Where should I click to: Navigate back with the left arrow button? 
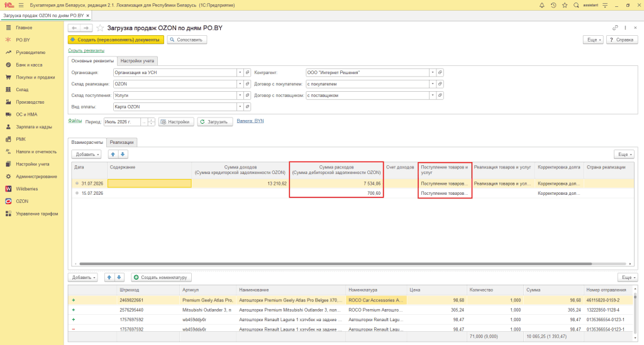tap(74, 28)
